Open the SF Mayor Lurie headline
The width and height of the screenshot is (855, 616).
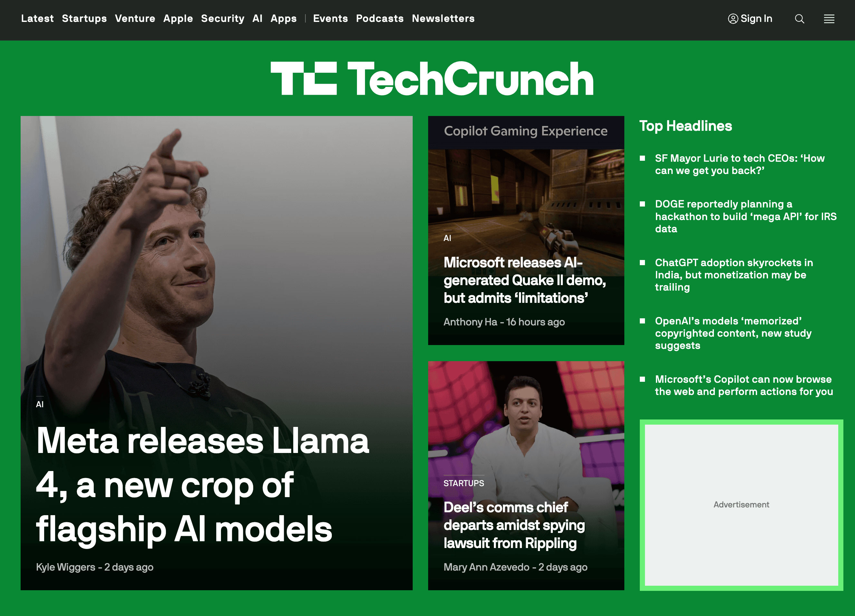pyautogui.click(x=740, y=164)
